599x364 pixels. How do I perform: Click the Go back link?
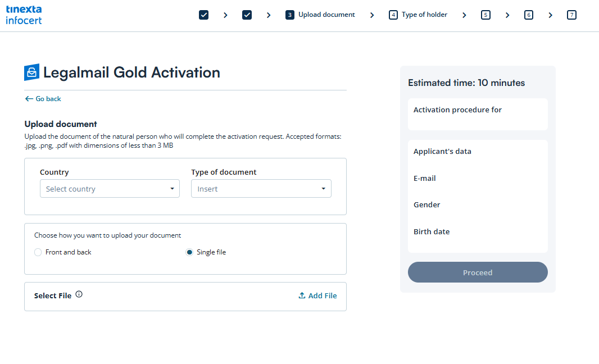tap(48, 99)
